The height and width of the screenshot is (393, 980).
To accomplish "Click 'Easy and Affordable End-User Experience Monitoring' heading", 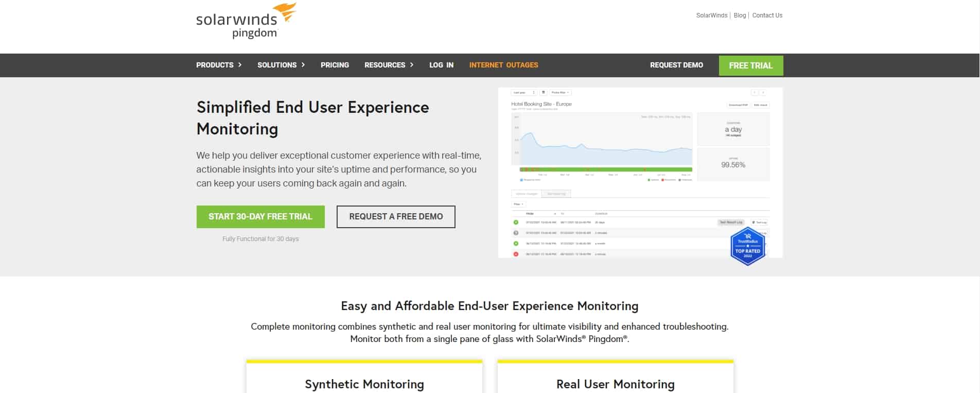I will click(489, 306).
